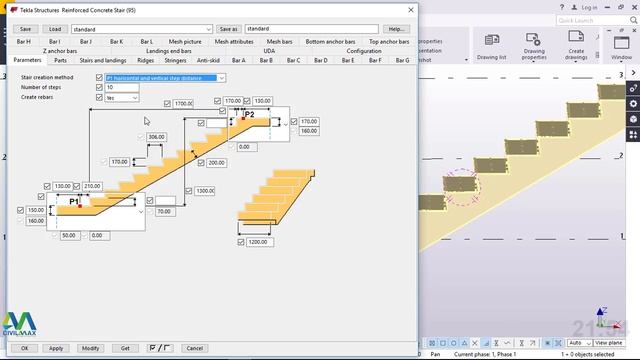This screenshot has width=640, height=360.
Task: Click the Quick Launch search field
Action: click(x=592, y=20)
